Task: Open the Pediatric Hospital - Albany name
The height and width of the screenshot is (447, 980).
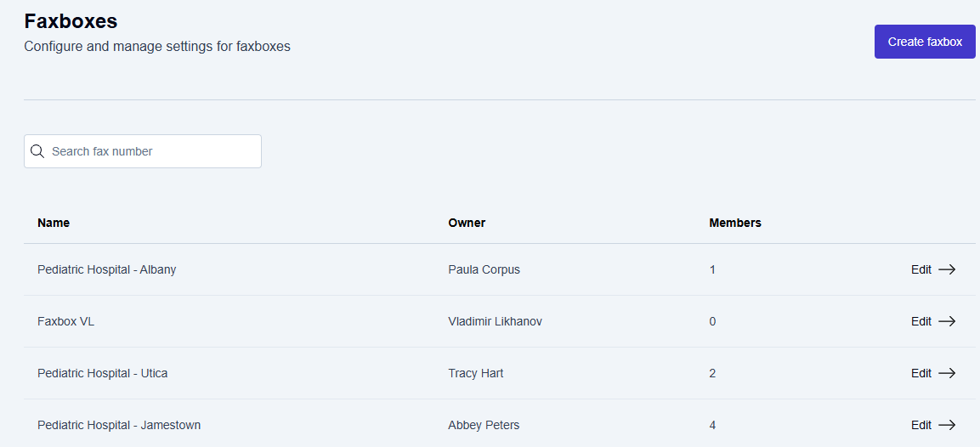Action: pos(107,269)
